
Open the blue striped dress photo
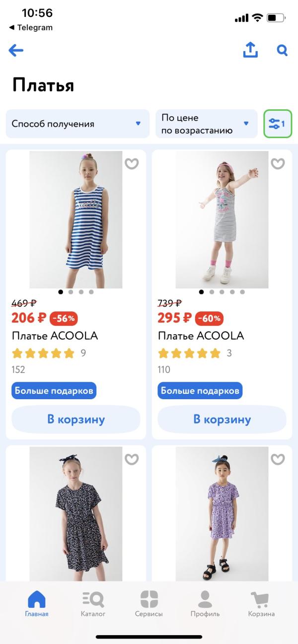76,218
